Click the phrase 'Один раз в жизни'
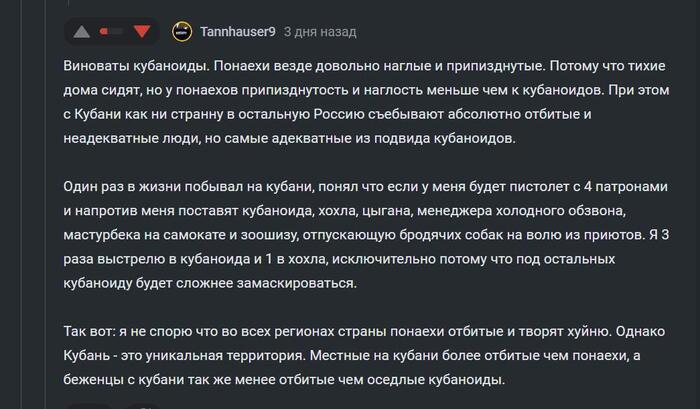The height and width of the screenshot is (409, 700). [122, 186]
